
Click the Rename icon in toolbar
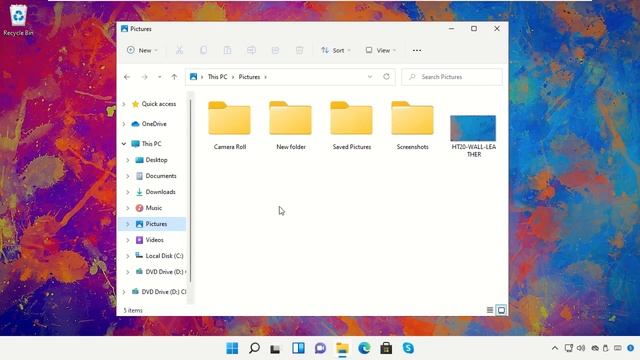[x=251, y=50]
